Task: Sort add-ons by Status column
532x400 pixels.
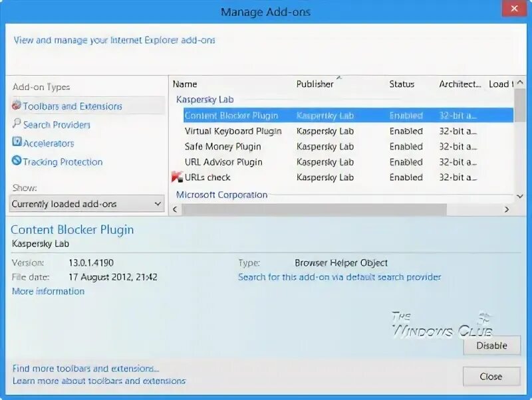Action: click(x=402, y=84)
